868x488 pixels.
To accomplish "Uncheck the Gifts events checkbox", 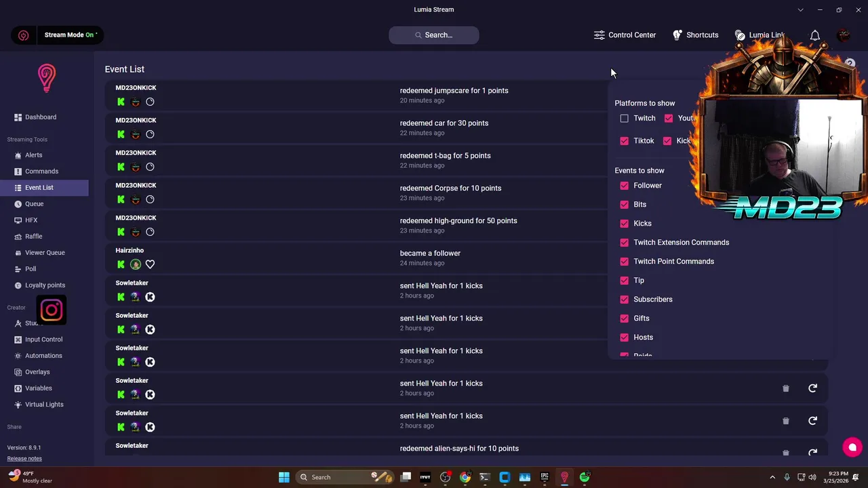I will coord(625,319).
